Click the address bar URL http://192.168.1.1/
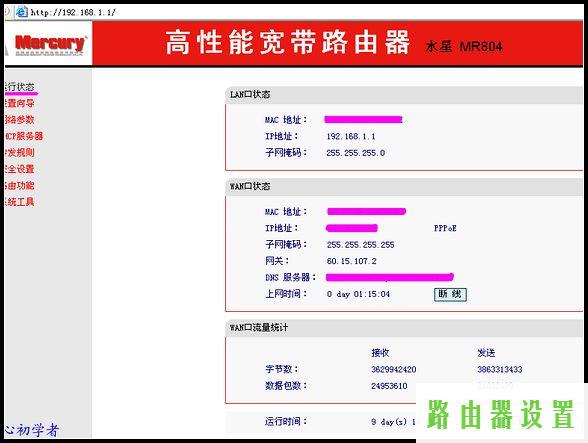588x443 pixels. pos(73,12)
